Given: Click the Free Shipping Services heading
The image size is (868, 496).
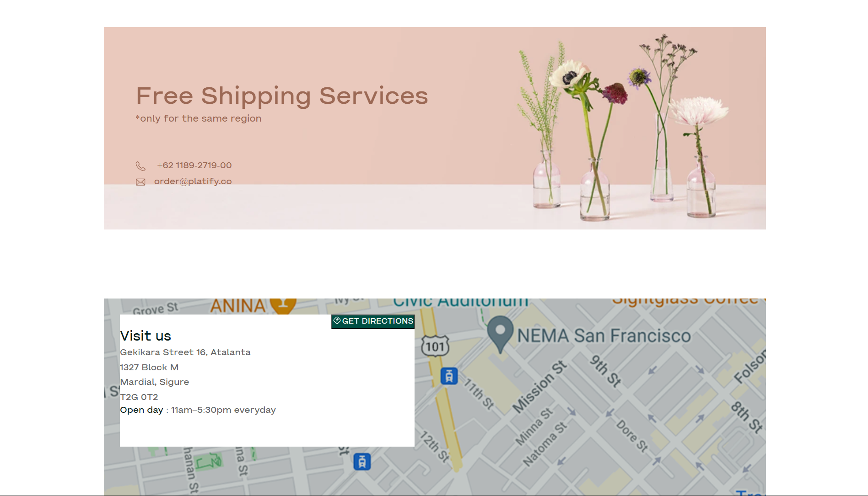Looking at the screenshot, I should pyautogui.click(x=282, y=96).
